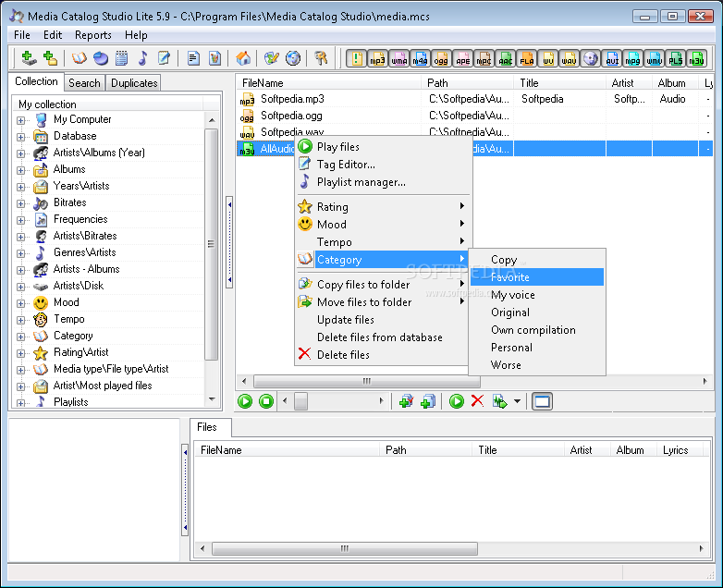Screen dimensions: 723x588
Task: Expand the Rating\Artist tree node
Action: 20,353
